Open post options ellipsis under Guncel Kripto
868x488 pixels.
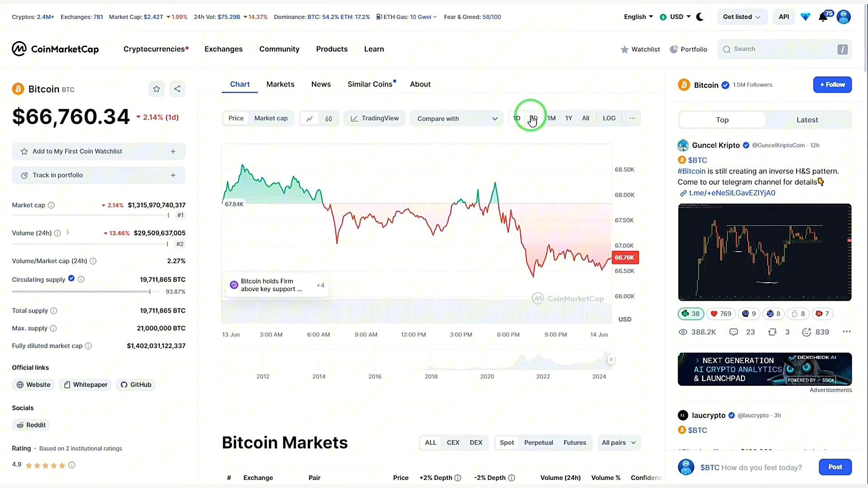click(847, 332)
